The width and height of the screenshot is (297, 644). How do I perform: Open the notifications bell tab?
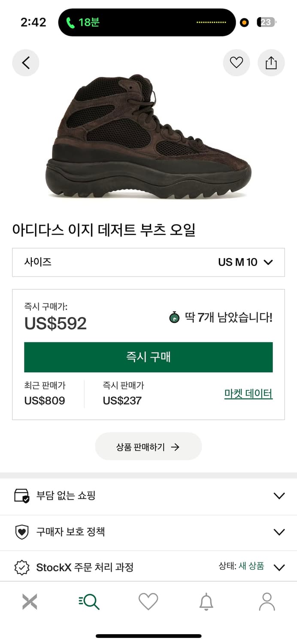(206, 601)
